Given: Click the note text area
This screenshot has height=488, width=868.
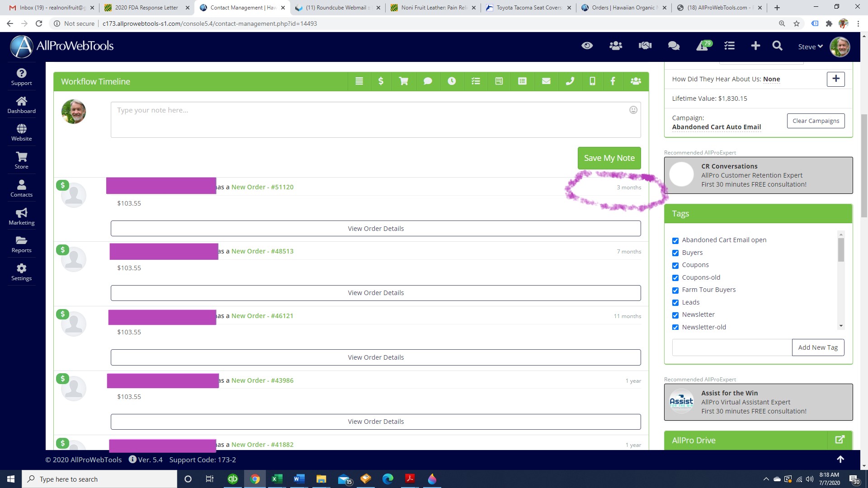Looking at the screenshot, I should 376,120.
